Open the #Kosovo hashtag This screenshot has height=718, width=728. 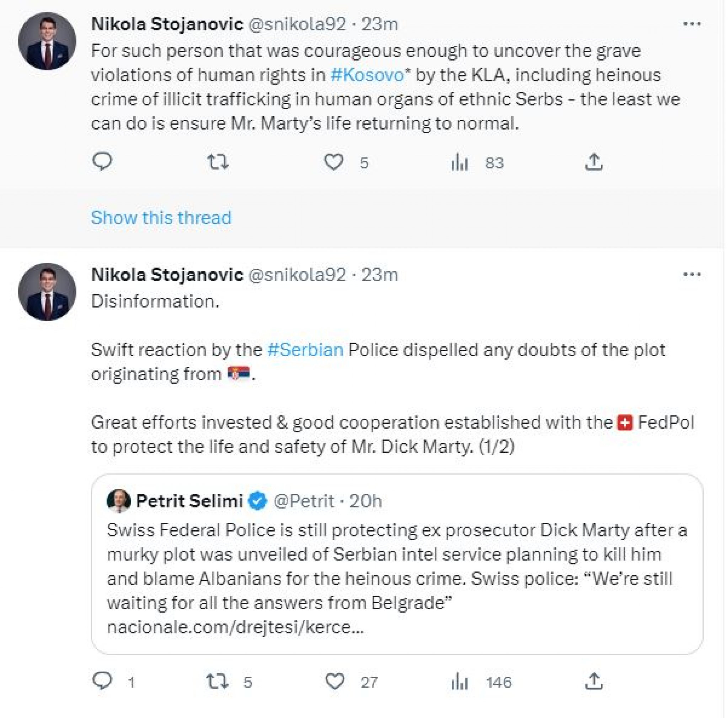tap(367, 75)
